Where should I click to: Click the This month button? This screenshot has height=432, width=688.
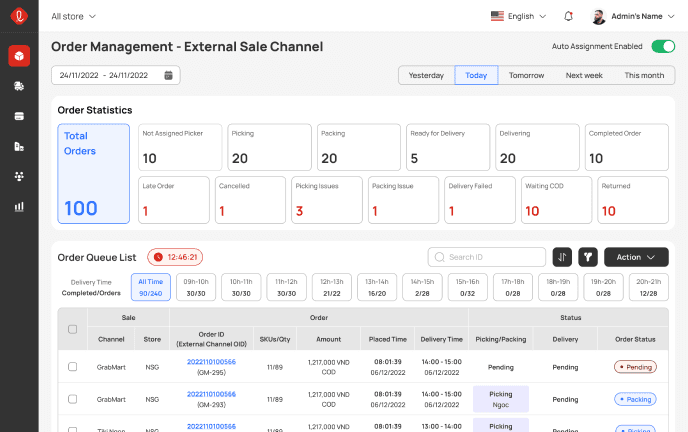(x=644, y=75)
